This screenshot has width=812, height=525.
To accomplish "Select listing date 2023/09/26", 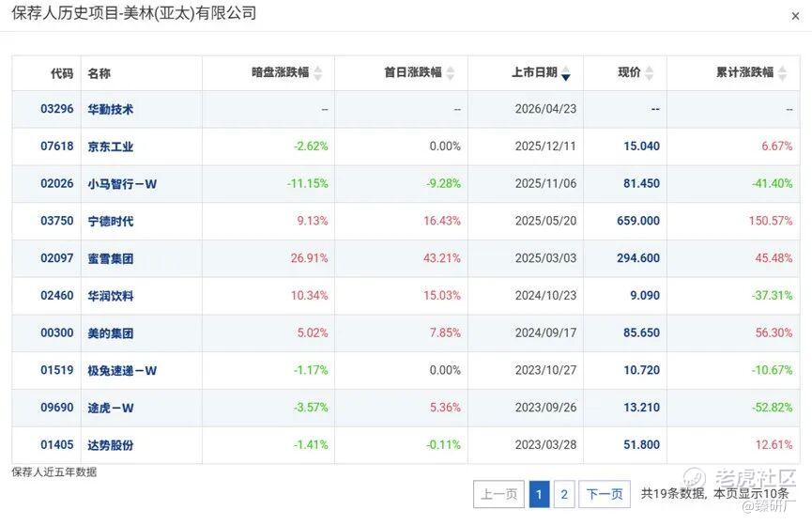I will (545, 408).
